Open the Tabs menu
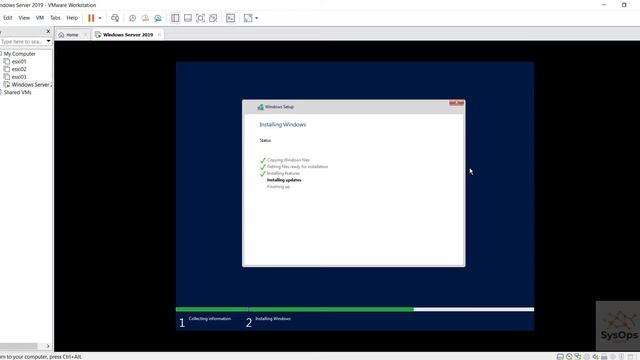Screen dimensions: 640x360 pyautogui.click(x=55, y=18)
